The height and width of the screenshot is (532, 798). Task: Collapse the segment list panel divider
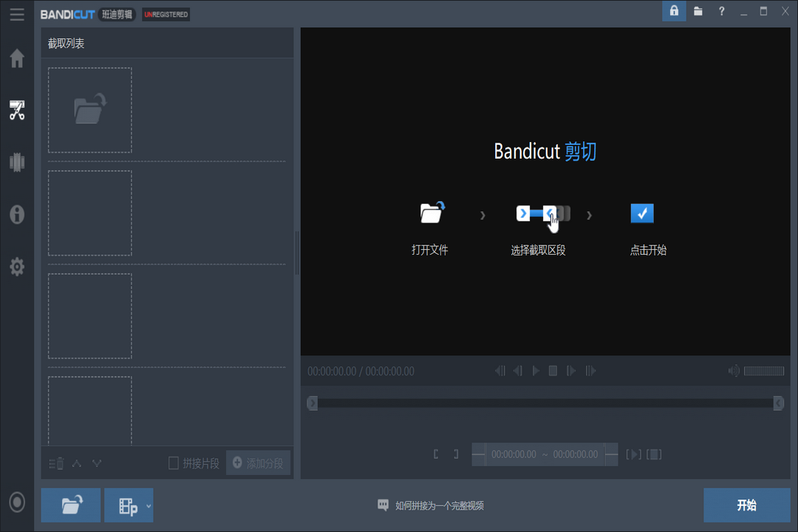click(297, 244)
